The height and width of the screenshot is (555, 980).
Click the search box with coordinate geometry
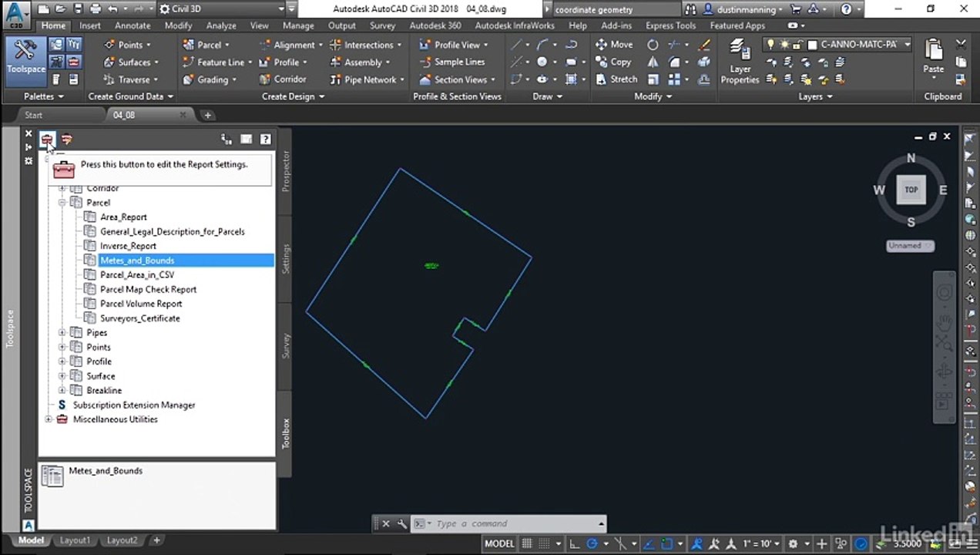coord(616,9)
